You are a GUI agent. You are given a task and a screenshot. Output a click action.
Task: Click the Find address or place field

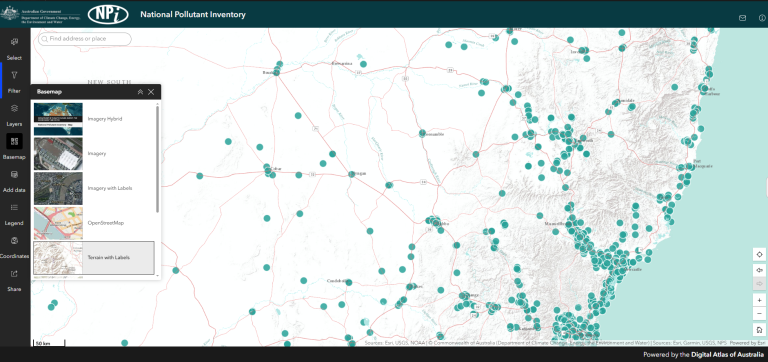(85, 39)
